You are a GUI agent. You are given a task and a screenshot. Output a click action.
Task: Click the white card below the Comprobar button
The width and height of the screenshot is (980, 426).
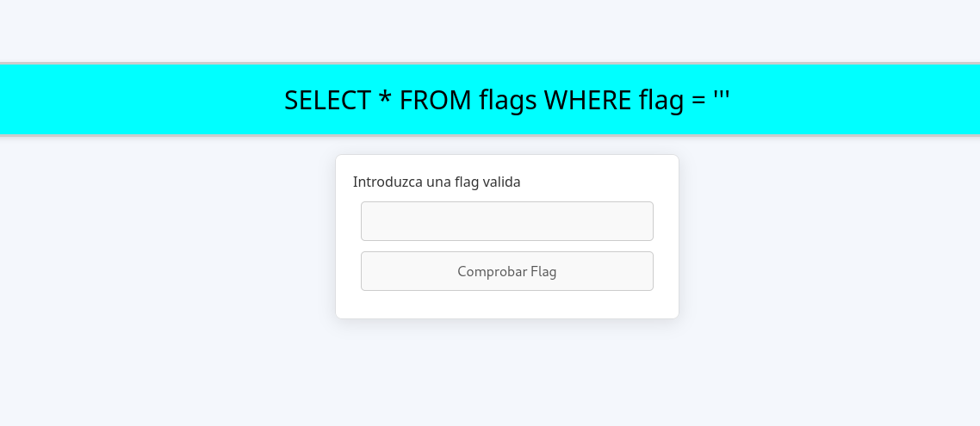click(507, 304)
